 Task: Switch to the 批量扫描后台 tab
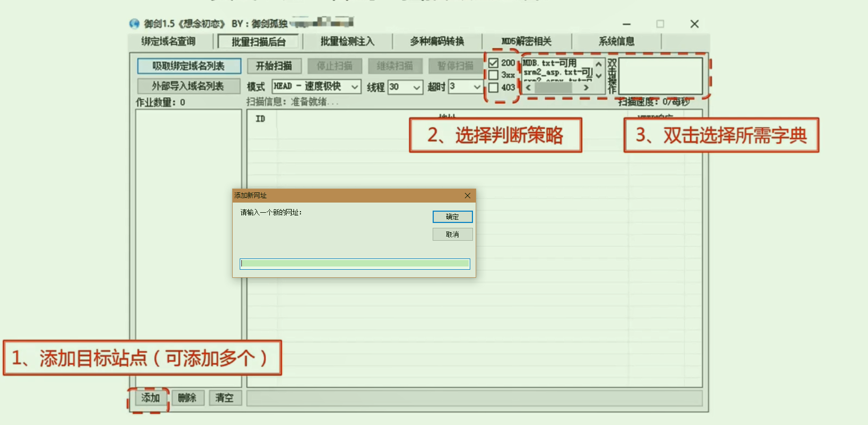[259, 42]
